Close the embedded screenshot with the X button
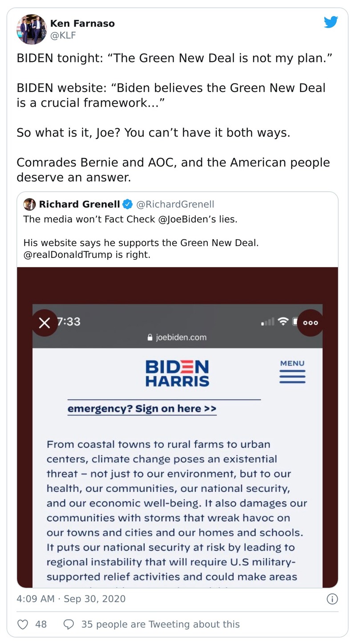356x644 pixels. point(44,322)
